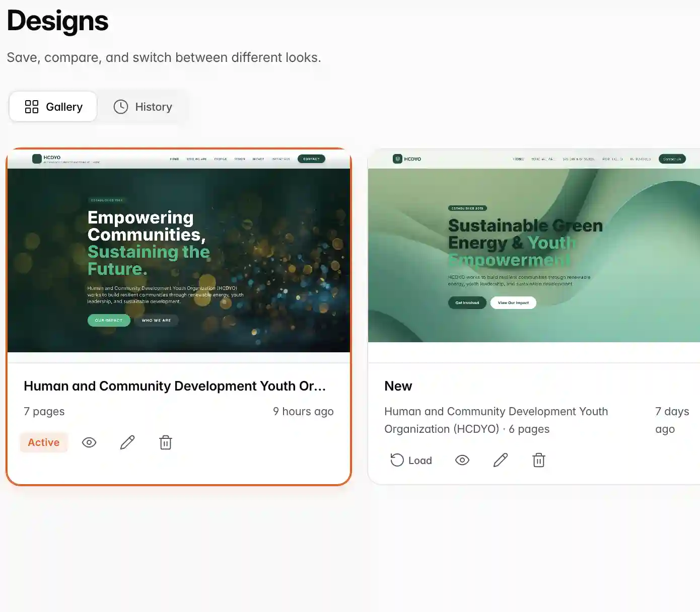Switch to the Gallery tab
700x612 pixels.
pos(53,107)
